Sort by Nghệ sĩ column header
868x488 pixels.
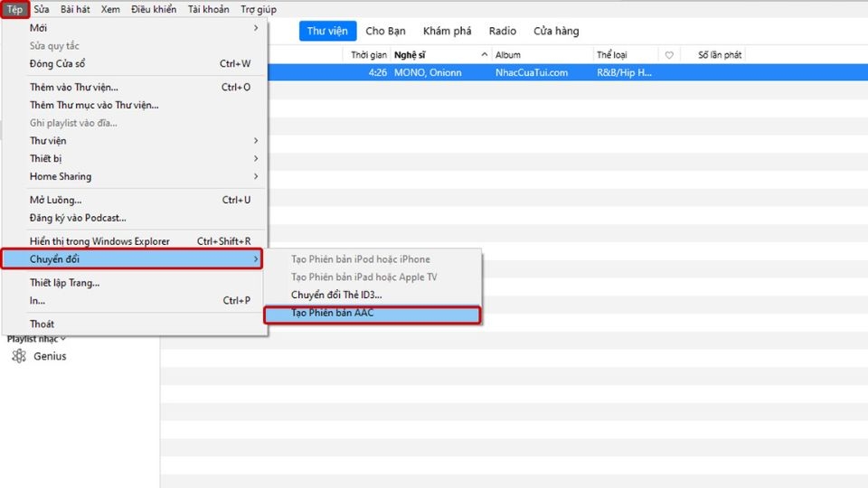[410, 55]
